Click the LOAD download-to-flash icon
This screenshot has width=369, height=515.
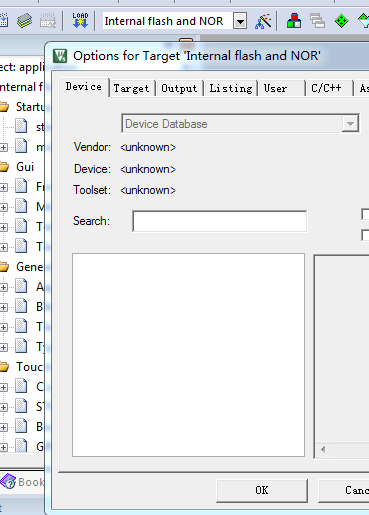tap(80, 21)
